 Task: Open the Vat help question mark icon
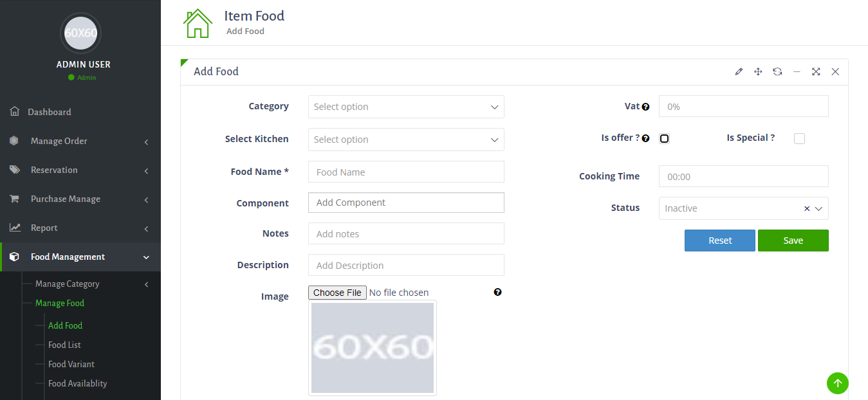pos(645,105)
